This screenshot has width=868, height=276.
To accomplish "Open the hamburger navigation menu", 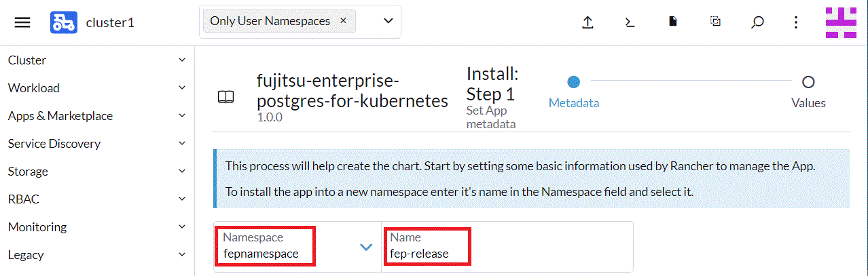I will [22, 22].
